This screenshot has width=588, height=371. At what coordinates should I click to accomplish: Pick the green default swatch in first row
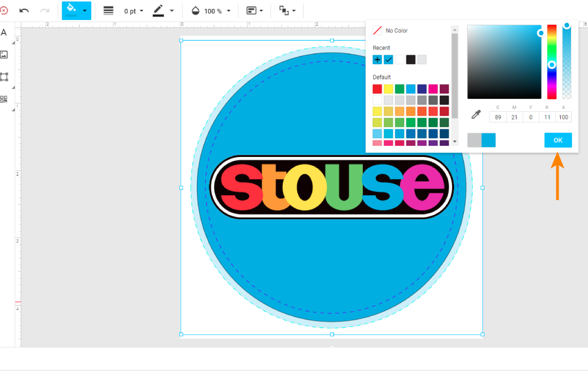click(400, 89)
